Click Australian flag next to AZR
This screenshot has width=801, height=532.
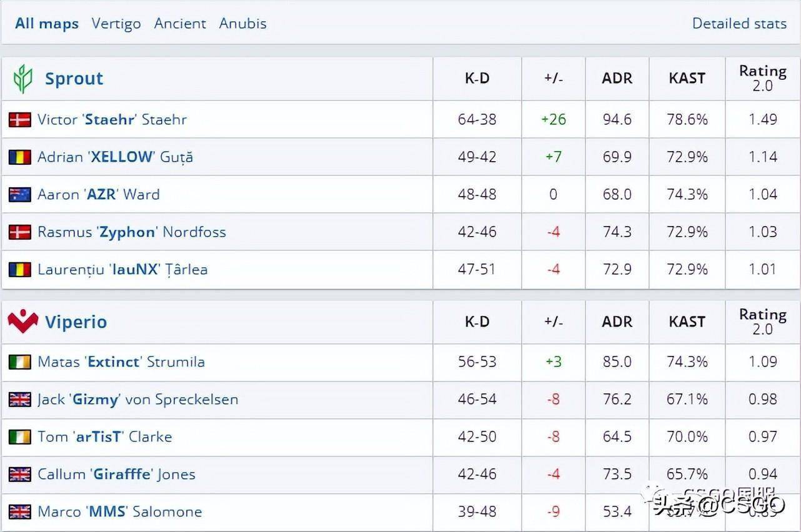coord(20,194)
